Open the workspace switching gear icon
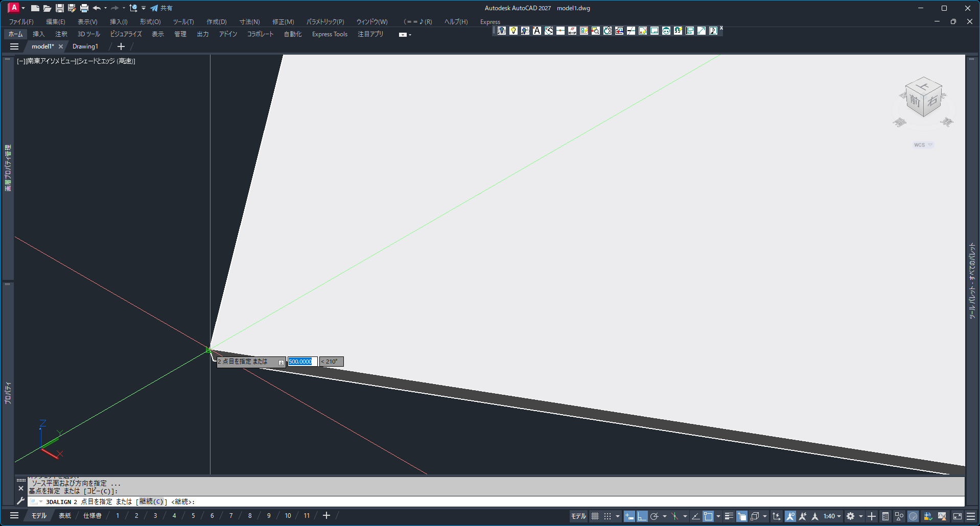The height and width of the screenshot is (526, 980). [850, 516]
